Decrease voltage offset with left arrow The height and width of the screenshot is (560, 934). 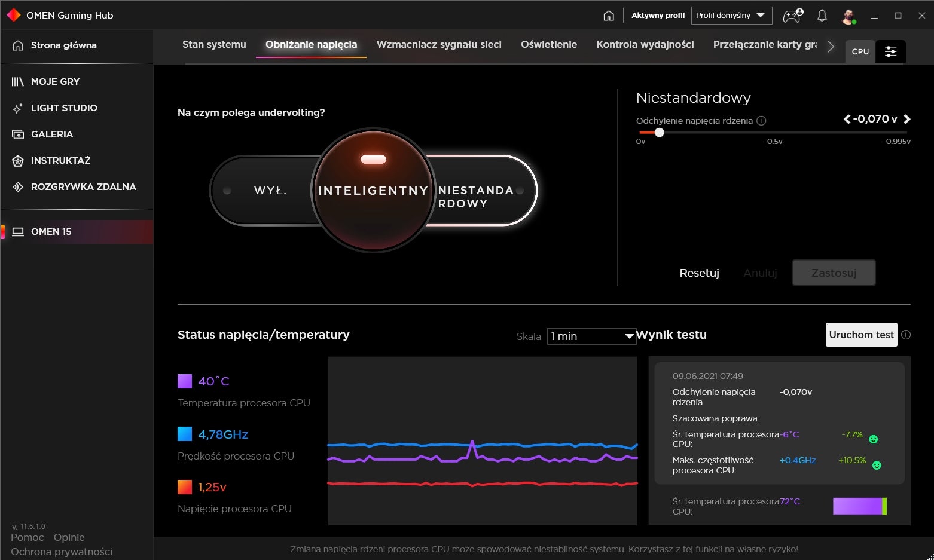click(x=847, y=119)
